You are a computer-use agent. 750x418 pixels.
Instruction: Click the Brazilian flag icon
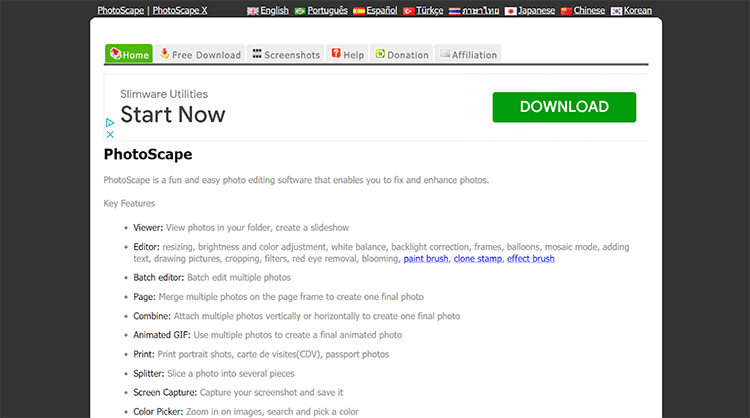[300, 11]
